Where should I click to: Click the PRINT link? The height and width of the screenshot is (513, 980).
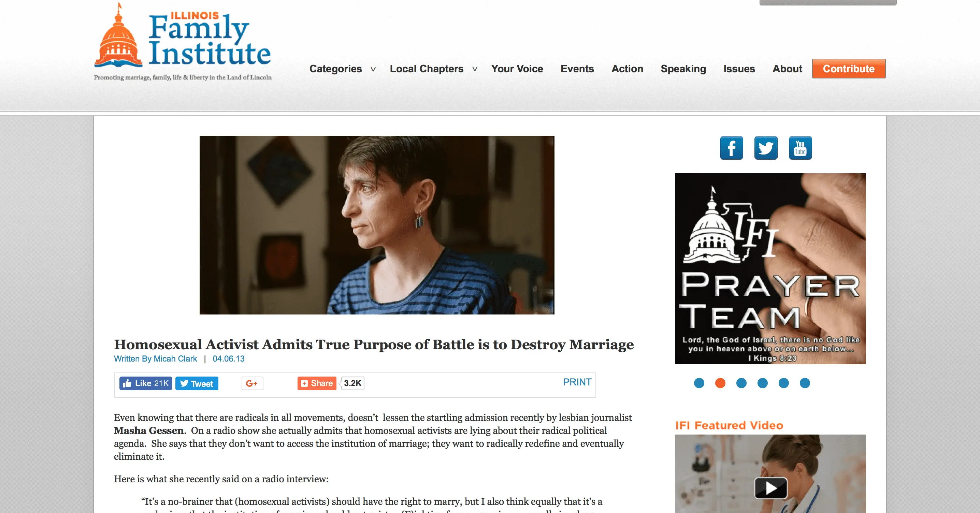tap(577, 382)
